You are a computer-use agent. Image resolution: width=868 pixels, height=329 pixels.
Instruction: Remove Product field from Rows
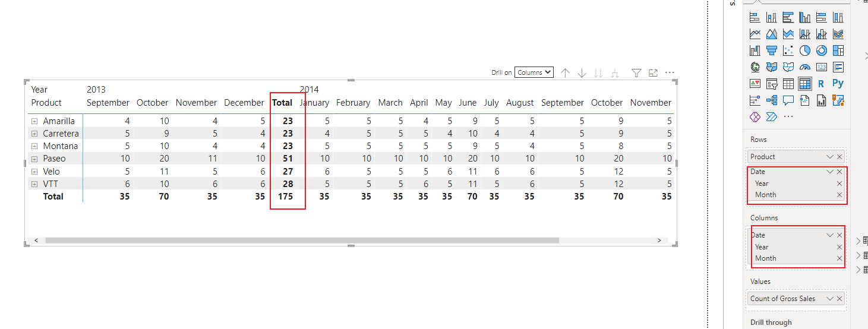[839, 157]
